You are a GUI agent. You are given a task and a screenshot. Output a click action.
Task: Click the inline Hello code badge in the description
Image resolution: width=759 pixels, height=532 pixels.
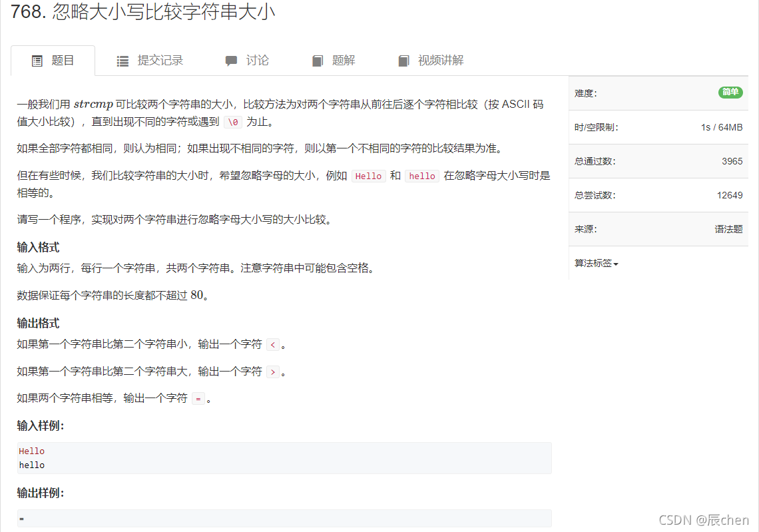[368, 175]
